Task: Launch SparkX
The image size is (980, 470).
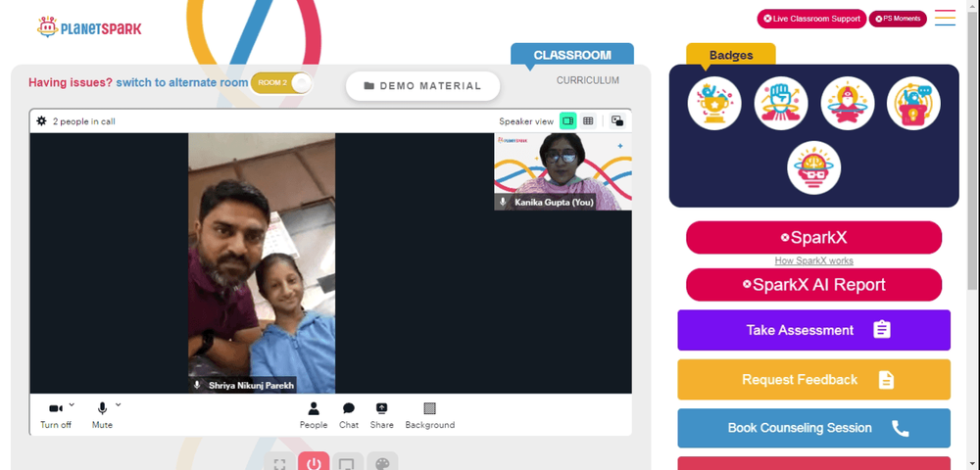Action: click(813, 238)
